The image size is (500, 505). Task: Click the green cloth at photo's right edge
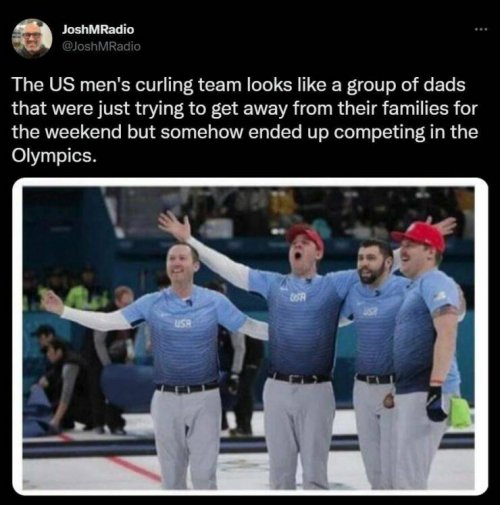[x=459, y=411]
